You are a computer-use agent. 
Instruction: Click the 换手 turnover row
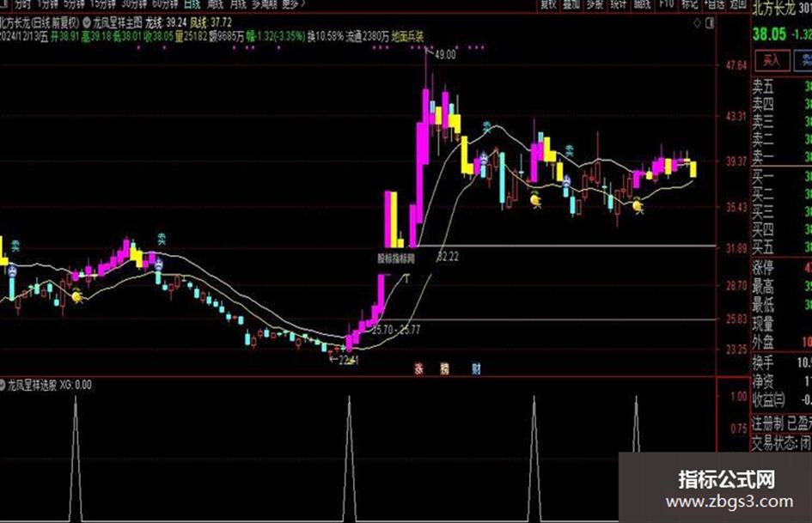point(782,362)
